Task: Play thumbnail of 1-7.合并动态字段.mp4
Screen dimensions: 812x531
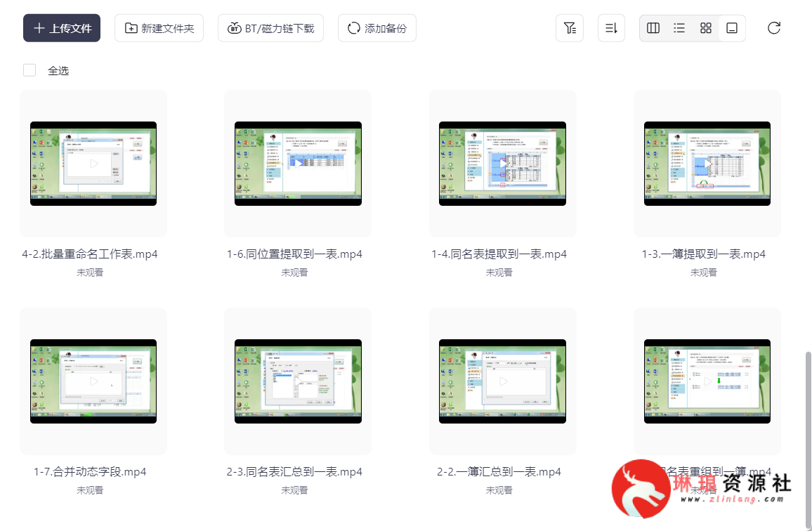Action: click(x=93, y=381)
